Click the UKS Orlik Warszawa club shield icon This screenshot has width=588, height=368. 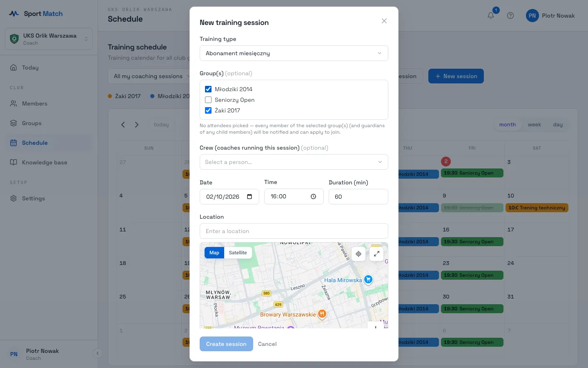click(x=14, y=39)
